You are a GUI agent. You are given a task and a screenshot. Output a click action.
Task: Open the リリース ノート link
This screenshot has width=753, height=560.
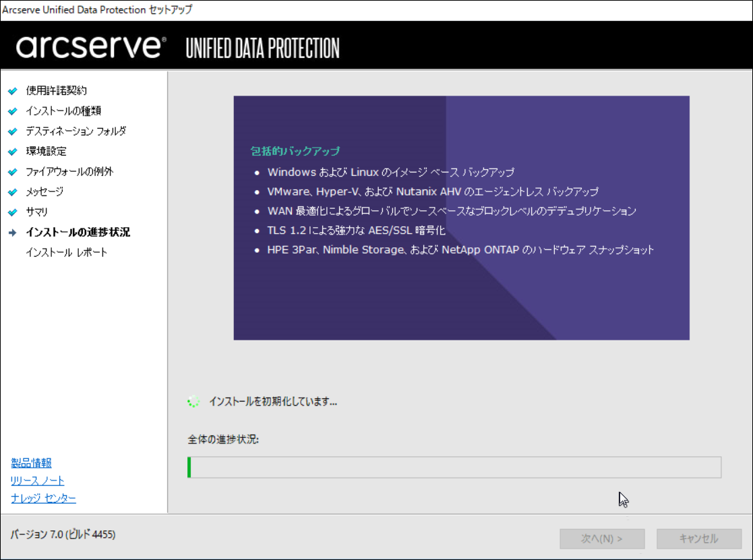pyautogui.click(x=38, y=480)
